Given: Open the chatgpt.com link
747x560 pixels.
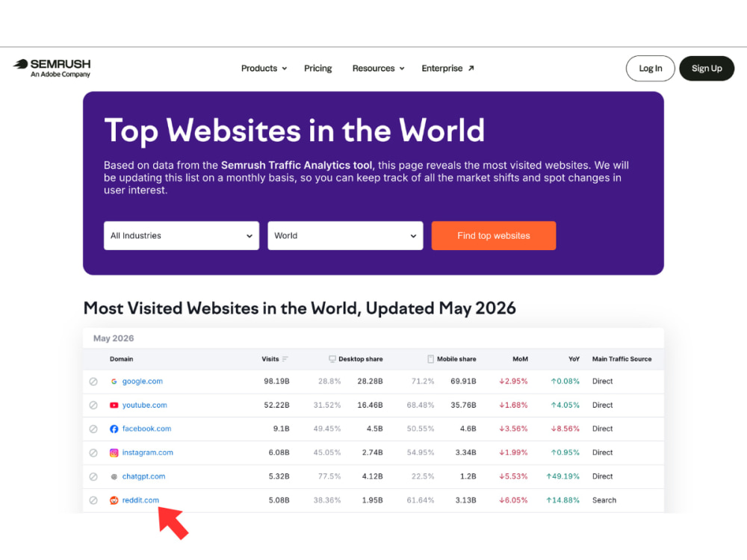Looking at the screenshot, I should [x=144, y=476].
